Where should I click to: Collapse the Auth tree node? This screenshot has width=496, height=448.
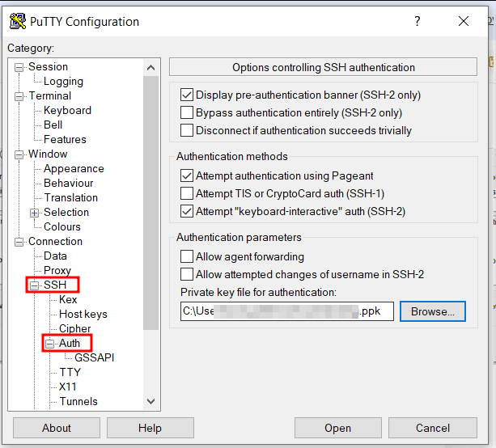pos(49,344)
